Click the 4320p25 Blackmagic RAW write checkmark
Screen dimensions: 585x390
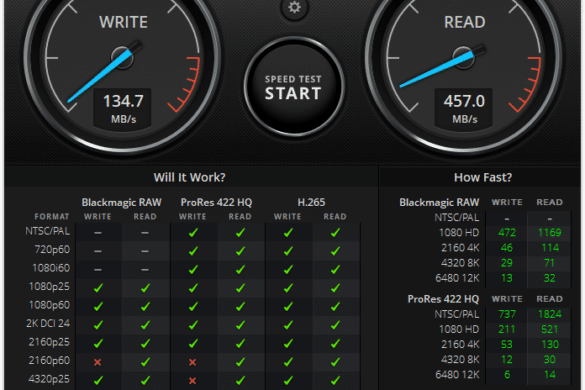coord(98,380)
